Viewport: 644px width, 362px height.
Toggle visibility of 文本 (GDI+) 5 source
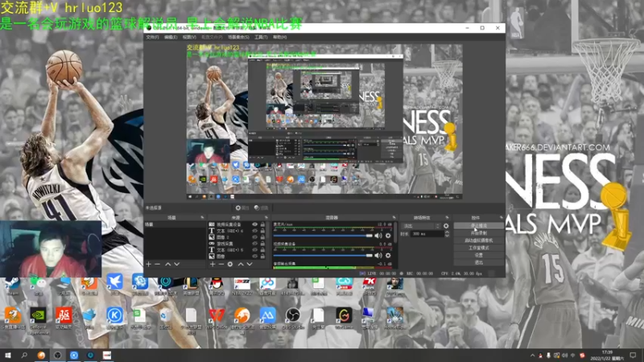point(254,249)
